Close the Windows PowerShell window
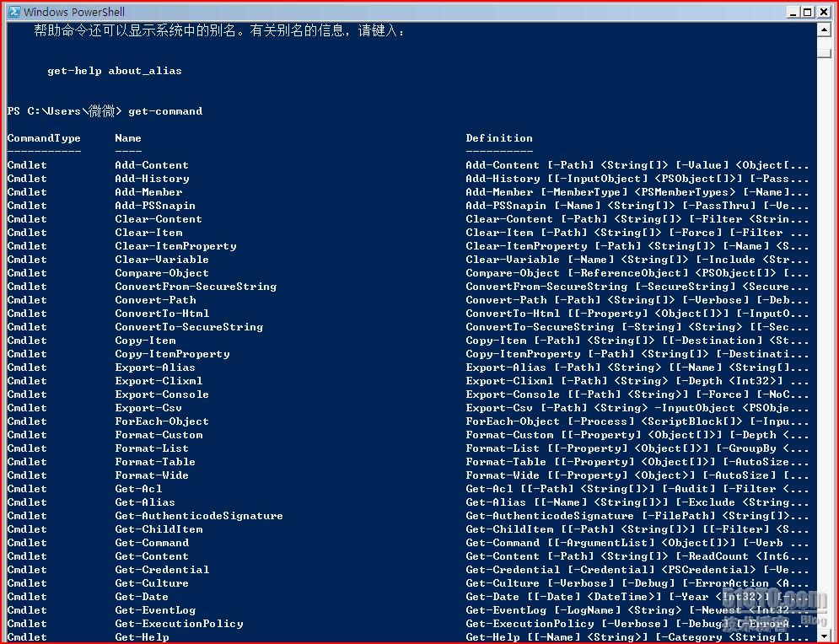Viewport: 839px width, 644px height. 824,12
